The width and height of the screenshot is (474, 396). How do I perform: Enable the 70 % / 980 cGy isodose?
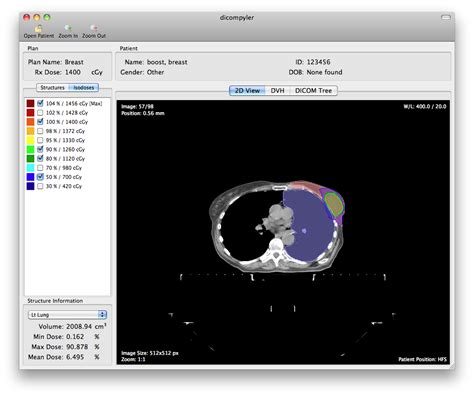(40, 168)
